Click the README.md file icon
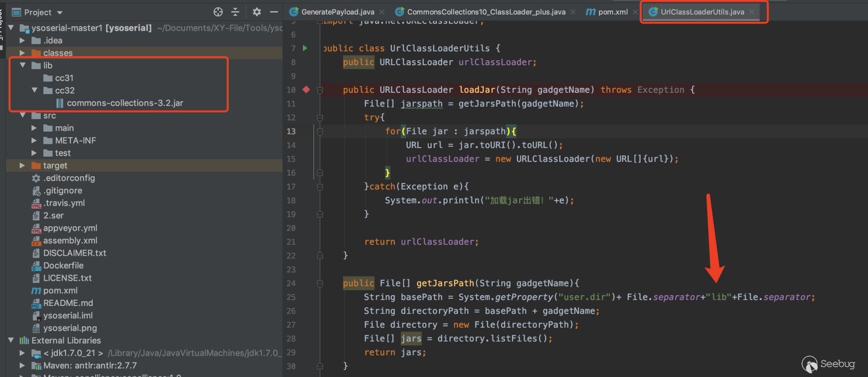This screenshot has width=868, height=377. (x=36, y=303)
